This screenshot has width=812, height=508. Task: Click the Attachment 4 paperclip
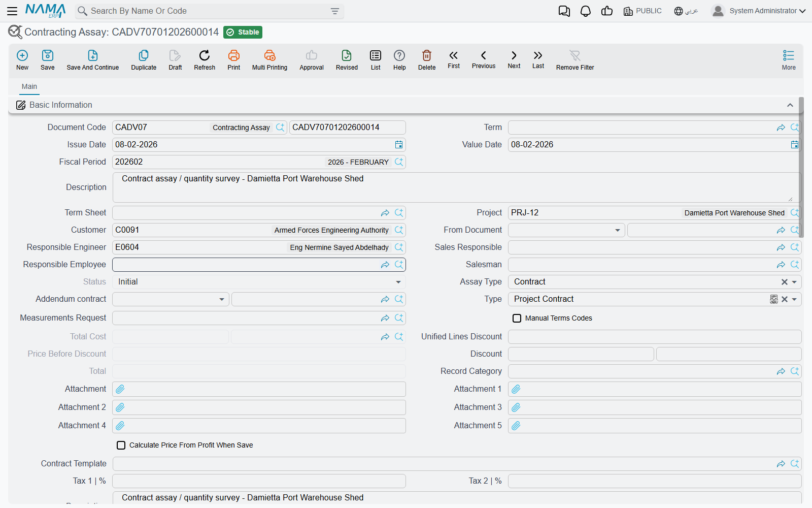(120, 426)
